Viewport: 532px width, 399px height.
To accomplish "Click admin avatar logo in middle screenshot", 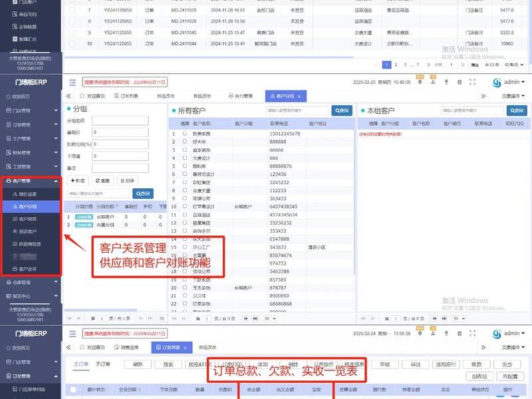I will pos(497,82).
